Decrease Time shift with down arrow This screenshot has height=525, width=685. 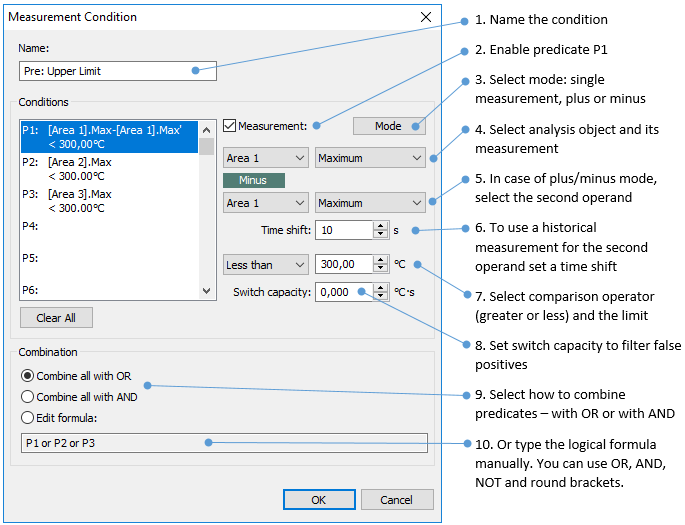point(381,234)
